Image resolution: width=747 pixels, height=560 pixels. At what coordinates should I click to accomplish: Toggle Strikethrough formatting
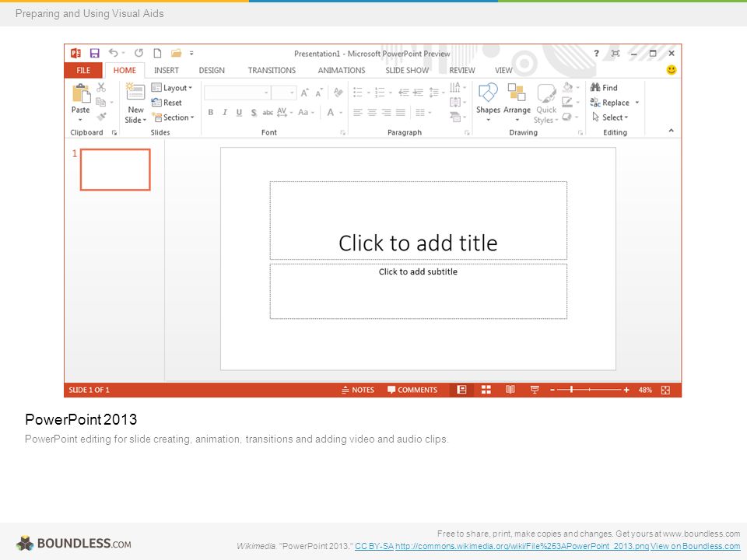tap(268, 112)
